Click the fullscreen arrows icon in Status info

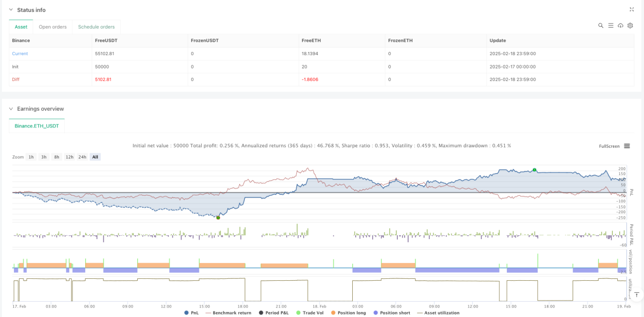pos(632,9)
